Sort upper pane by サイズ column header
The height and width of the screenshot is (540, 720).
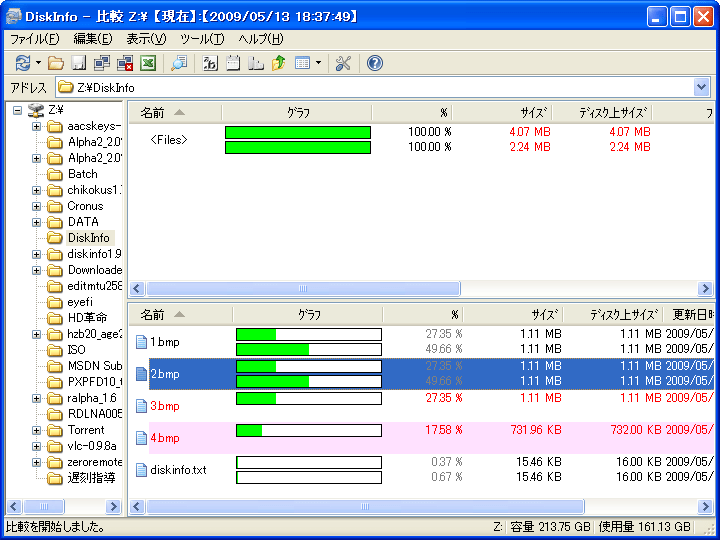502,113
